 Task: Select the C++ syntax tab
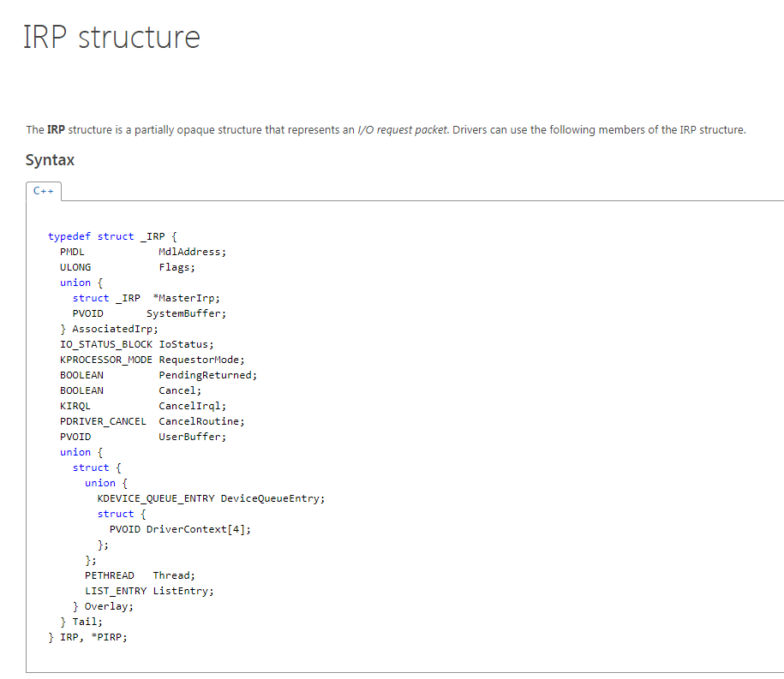tap(44, 191)
